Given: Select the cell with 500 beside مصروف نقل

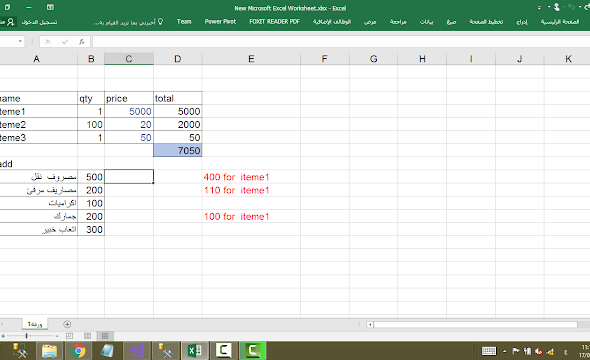Looking at the screenshot, I should coord(91,177).
